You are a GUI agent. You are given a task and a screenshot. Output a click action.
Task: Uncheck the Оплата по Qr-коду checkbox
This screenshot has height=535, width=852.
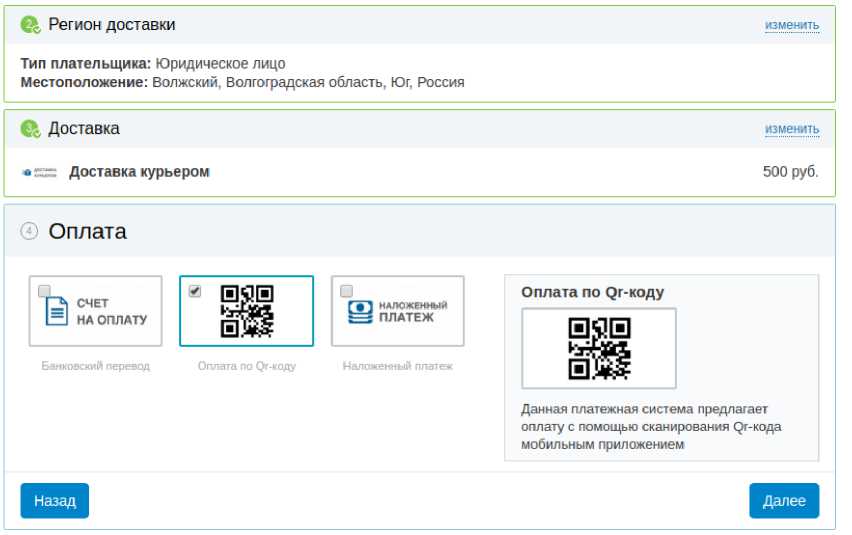(195, 291)
